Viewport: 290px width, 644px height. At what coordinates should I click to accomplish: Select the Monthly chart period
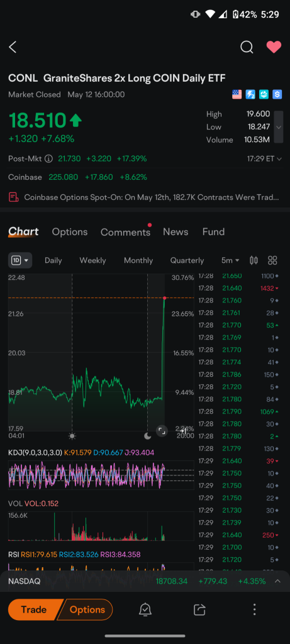pos(138,260)
